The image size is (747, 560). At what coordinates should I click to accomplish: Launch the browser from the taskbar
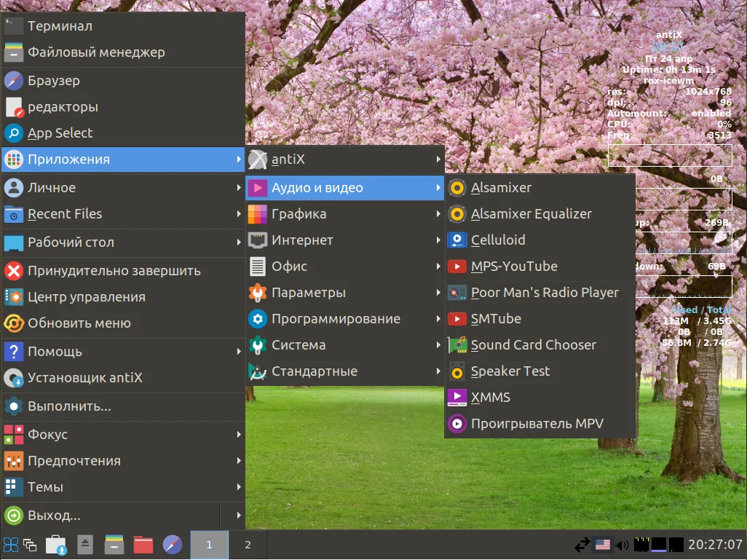click(173, 545)
